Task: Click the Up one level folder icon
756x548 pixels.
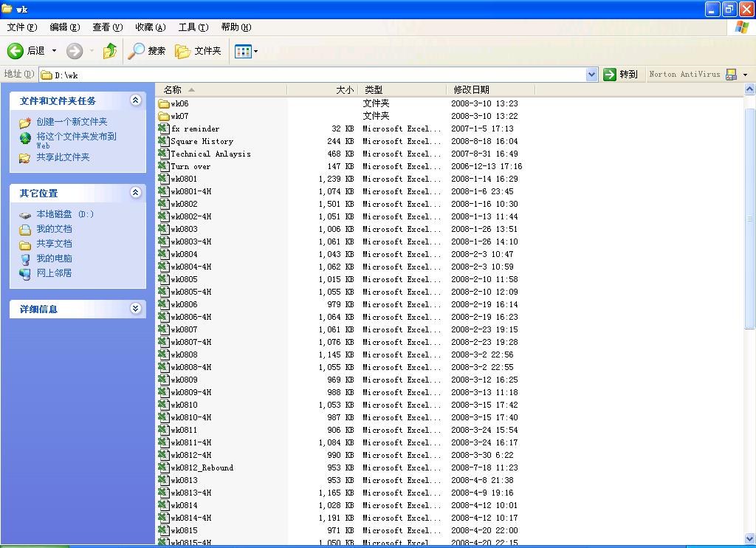Action: (110, 51)
